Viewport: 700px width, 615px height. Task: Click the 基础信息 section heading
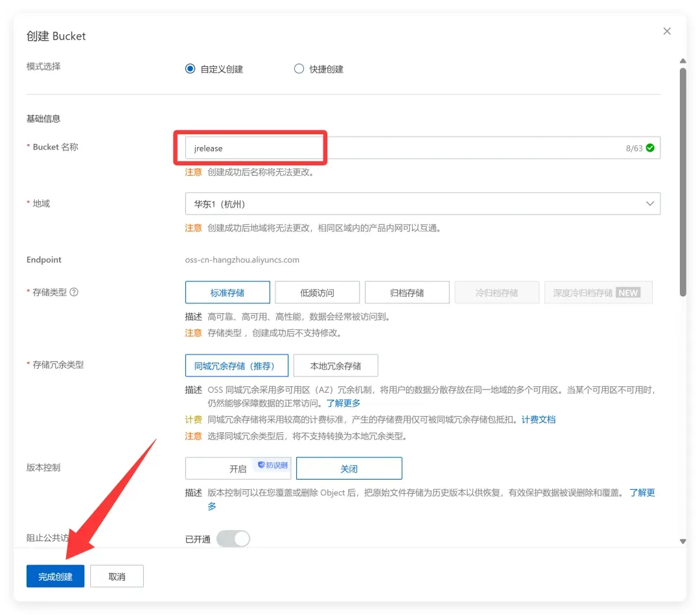point(43,119)
